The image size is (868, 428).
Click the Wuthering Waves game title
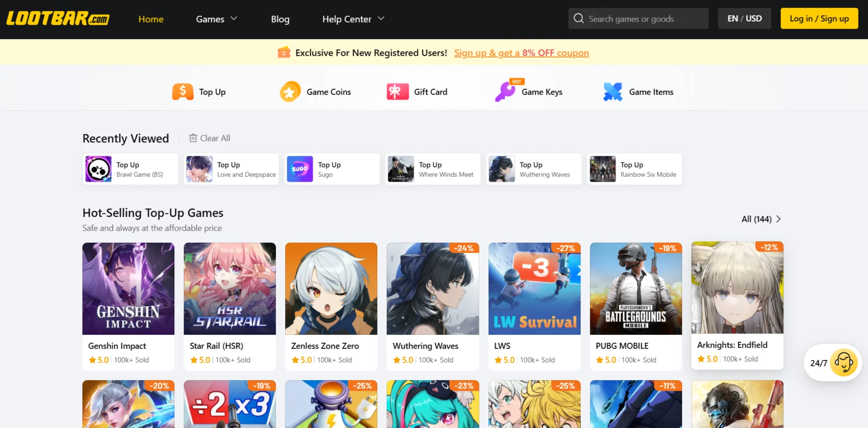[425, 346]
